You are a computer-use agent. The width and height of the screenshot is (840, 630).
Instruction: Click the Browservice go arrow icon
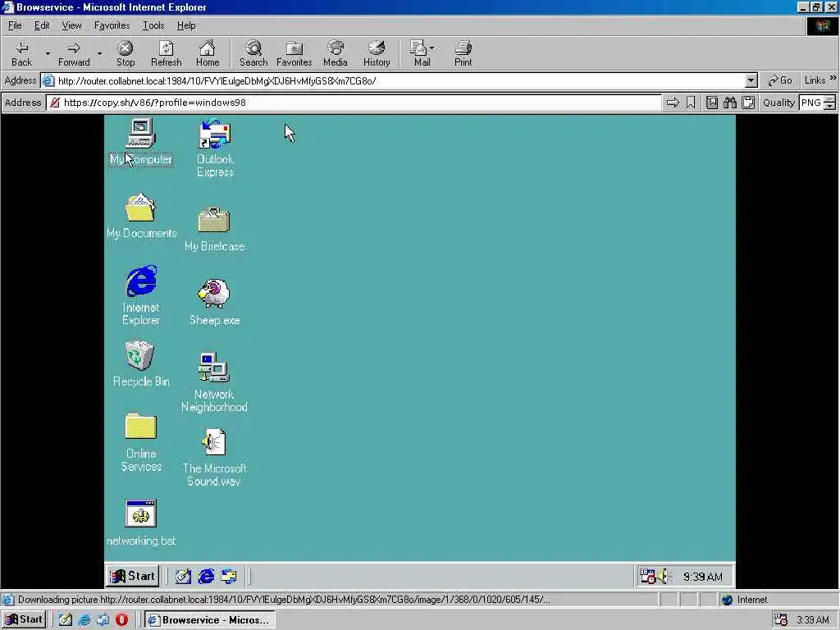(x=673, y=103)
